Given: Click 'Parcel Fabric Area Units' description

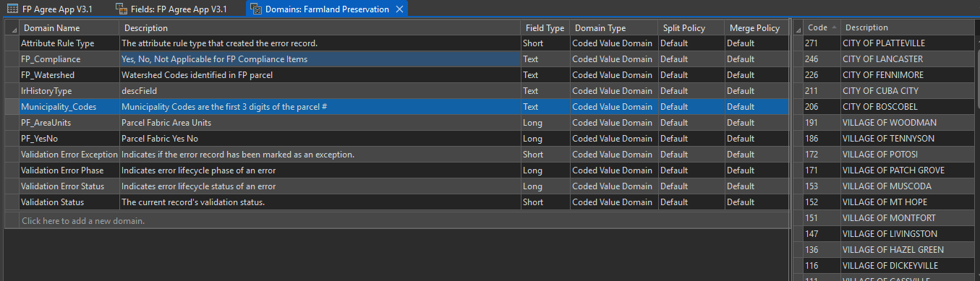Looking at the screenshot, I should (320, 123).
